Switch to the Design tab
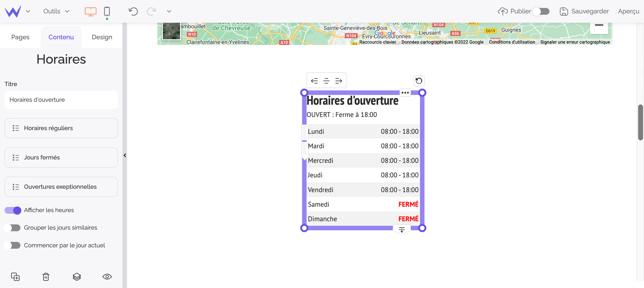The height and width of the screenshot is (288, 644). pos(102,37)
